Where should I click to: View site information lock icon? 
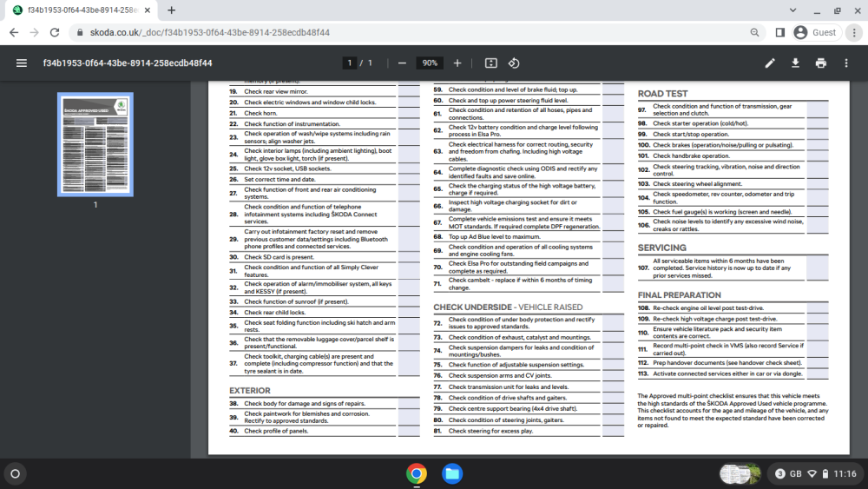point(80,33)
